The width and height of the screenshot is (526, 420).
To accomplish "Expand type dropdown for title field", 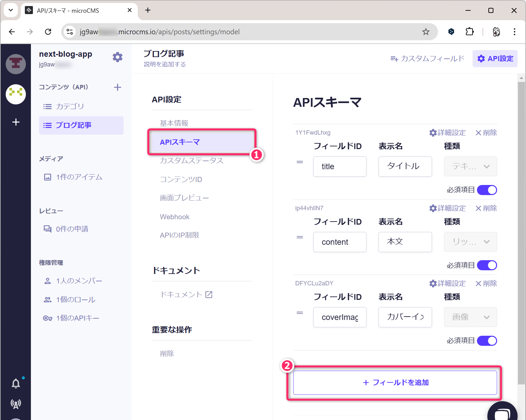I will [x=470, y=167].
